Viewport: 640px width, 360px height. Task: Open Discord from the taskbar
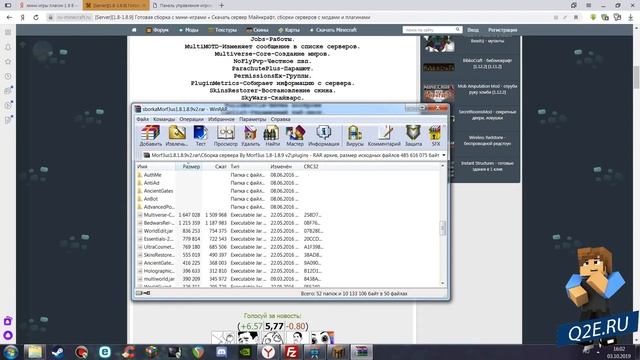222,352
